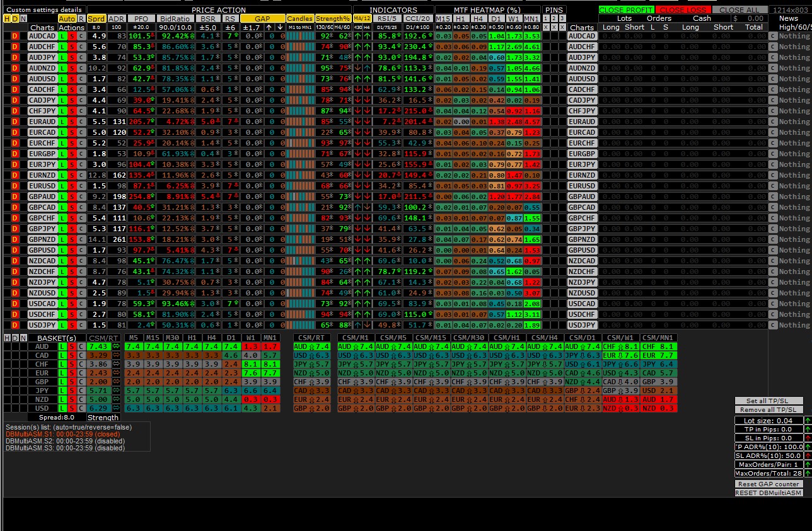Click the red arrow beside SL in Pips
This screenshot has height=531, width=812.
pos(808,438)
